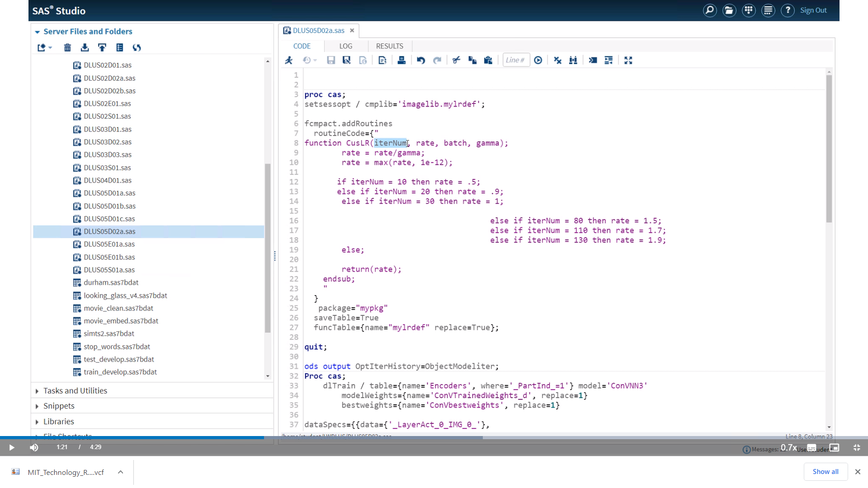Switch to the LOG tab
The height and width of the screenshot is (488, 868).
tap(345, 46)
